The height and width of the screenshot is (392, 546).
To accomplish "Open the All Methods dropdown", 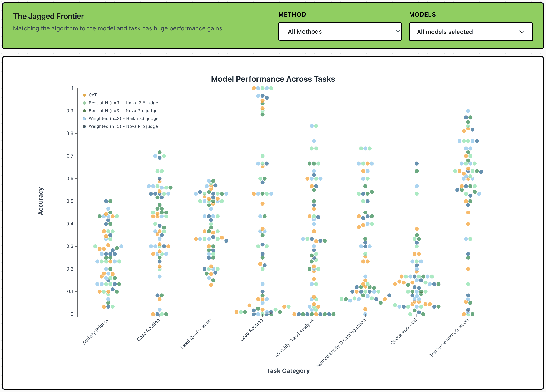I will pos(340,32).
